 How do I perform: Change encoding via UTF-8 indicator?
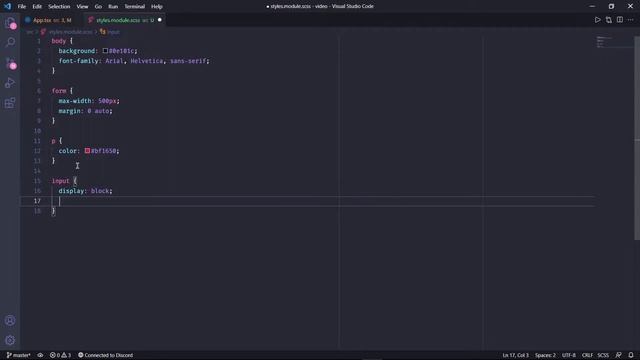569,355
